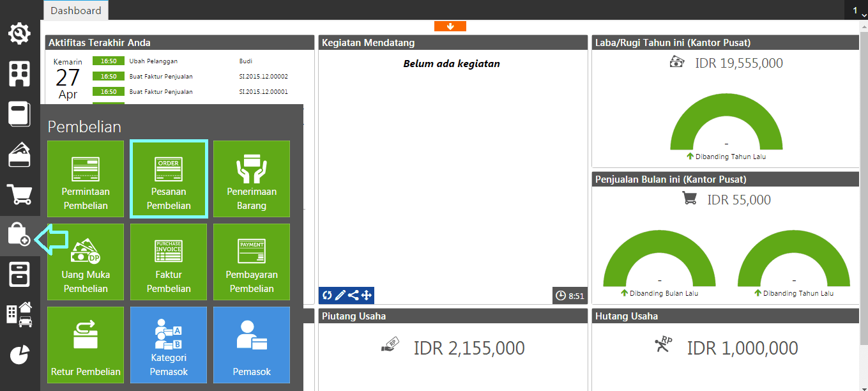Open the shopping cart sales icon in sidebar

(x=19, y=195)
